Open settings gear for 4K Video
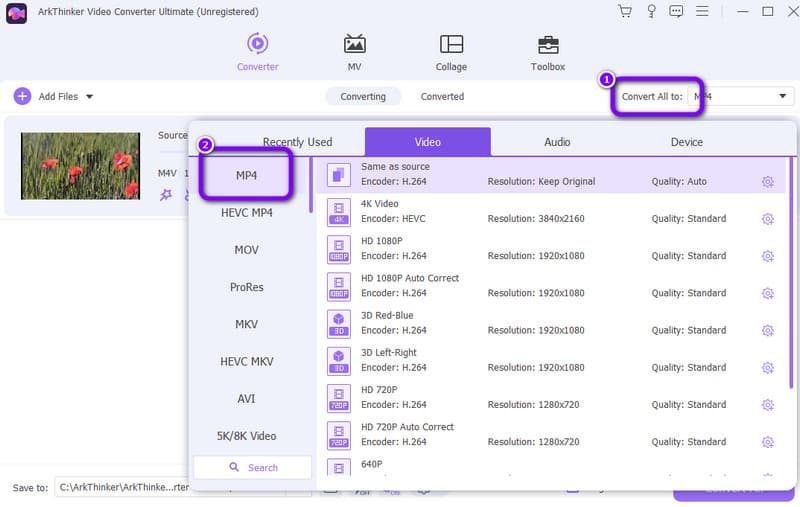The image size is (800, 507). click(767, 219)
